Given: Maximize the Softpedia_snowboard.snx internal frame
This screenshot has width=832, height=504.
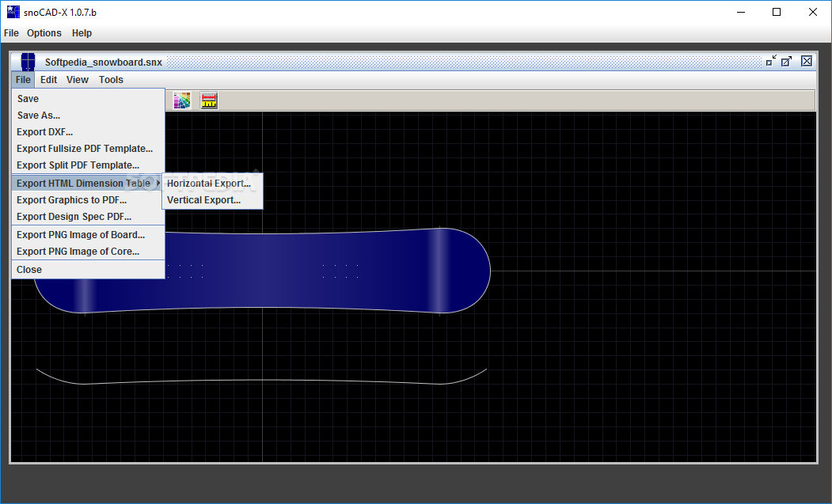Looking at the screenshot, I should pyautogui.click(x=786, y=62).
